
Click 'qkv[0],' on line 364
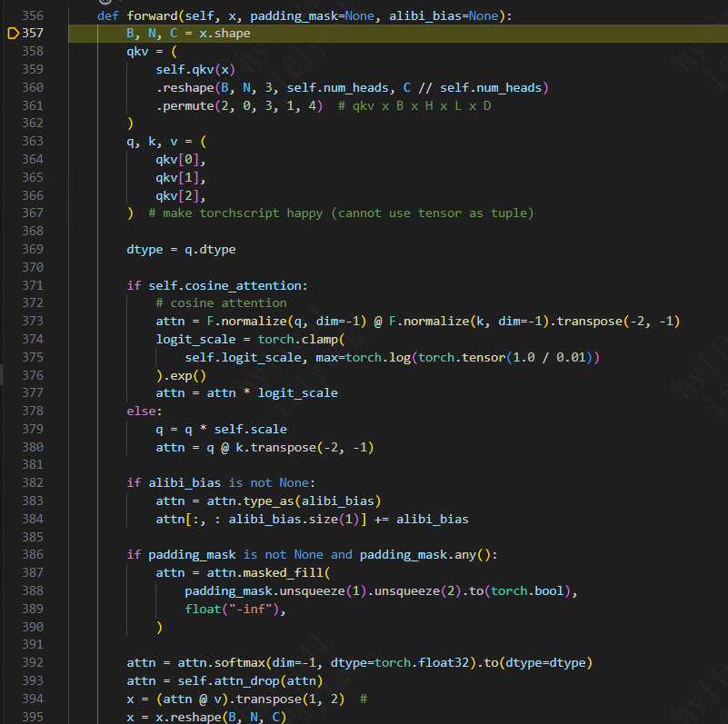[x=181, y=160]
